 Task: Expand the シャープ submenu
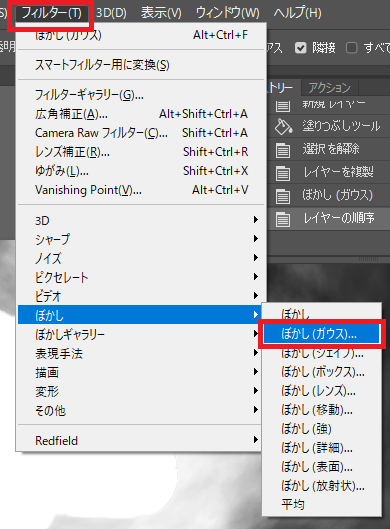click(142, 239)
